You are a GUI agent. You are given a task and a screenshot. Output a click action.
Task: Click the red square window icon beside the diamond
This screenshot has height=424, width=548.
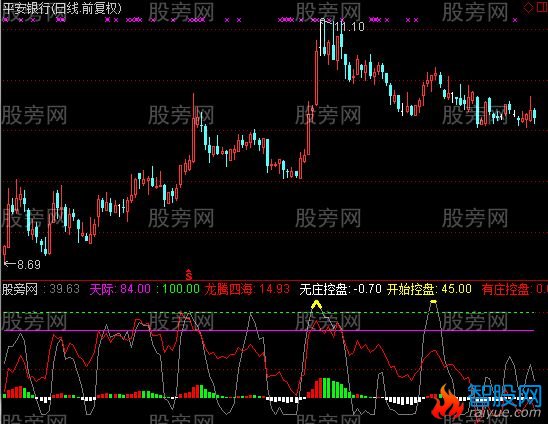542,7
